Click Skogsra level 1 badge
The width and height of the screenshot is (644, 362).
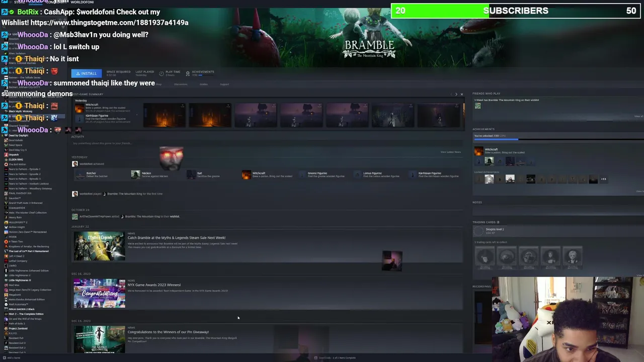477,231
